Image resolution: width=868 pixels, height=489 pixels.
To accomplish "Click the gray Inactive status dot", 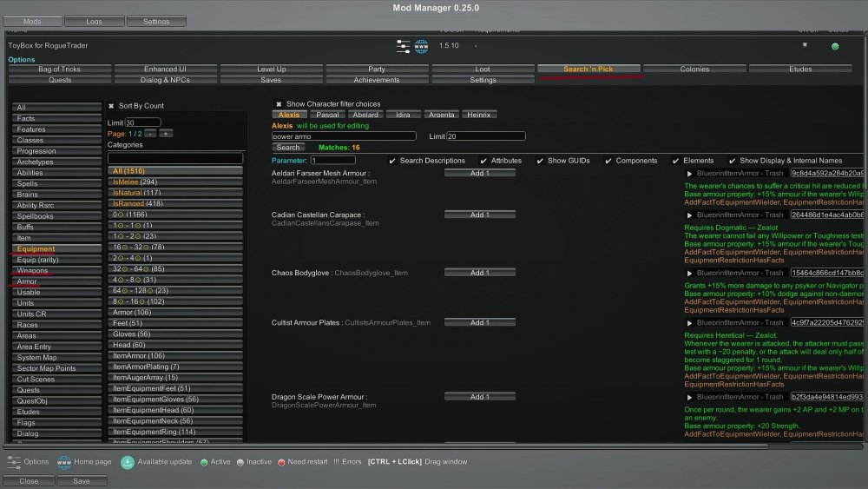I will [240, 462].
